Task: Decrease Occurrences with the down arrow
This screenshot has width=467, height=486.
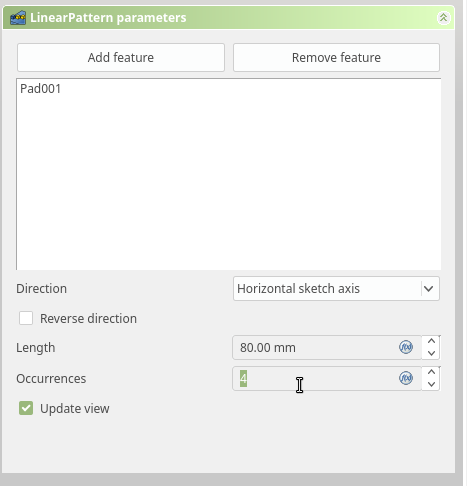Action: tap(431, 384)
